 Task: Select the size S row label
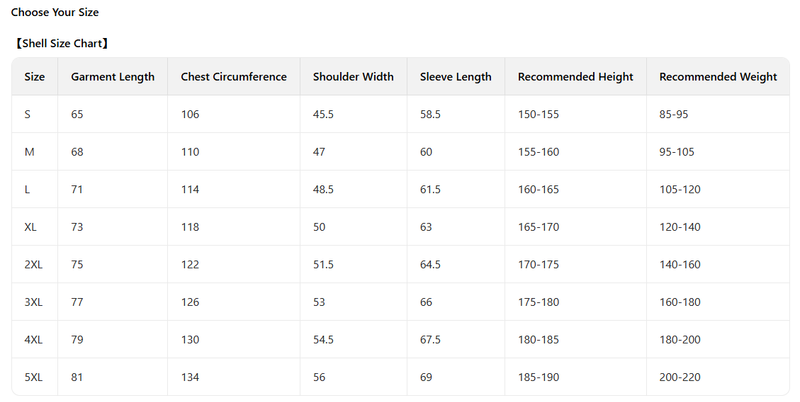click(27, 115)
